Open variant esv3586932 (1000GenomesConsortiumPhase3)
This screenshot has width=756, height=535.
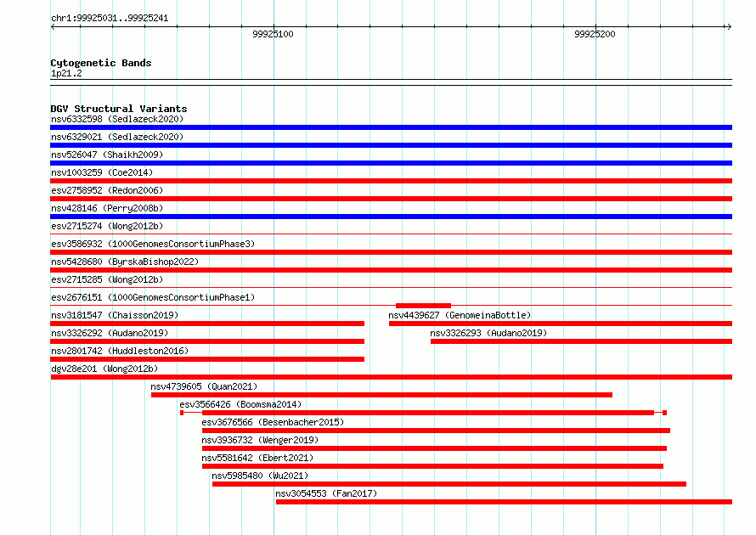point(153,244)
